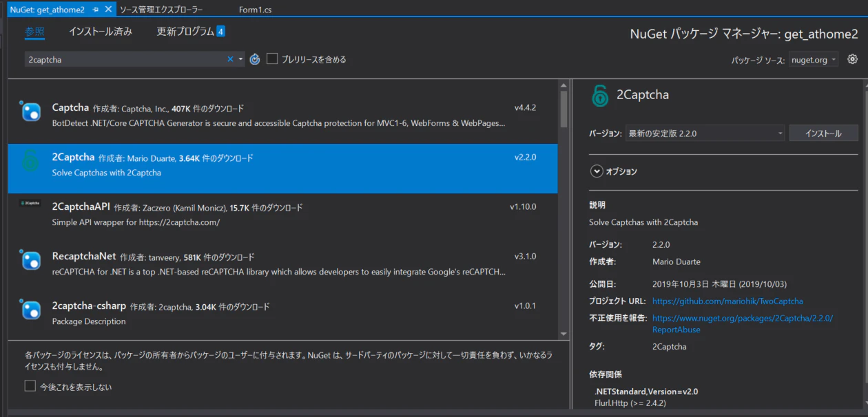Select the 2CaptchaAPI package logo
Screen dimensions: 868x417
pyautogui.click(x=30, y=204)
